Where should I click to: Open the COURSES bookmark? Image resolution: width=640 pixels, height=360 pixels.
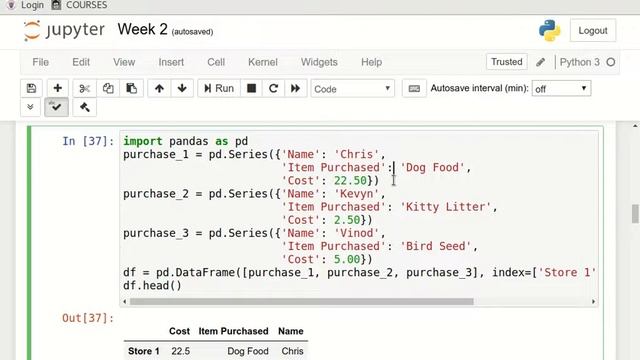tap(80, 5)
